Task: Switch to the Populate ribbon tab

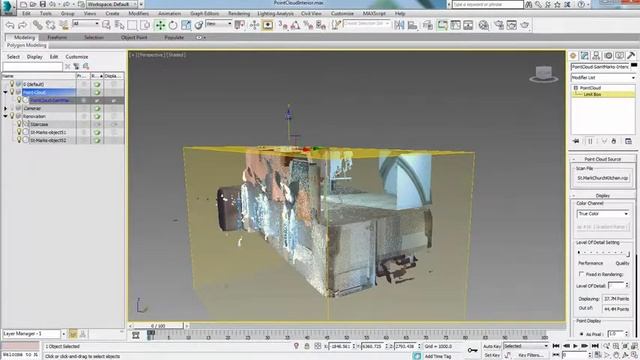Action: click(174, 37)
